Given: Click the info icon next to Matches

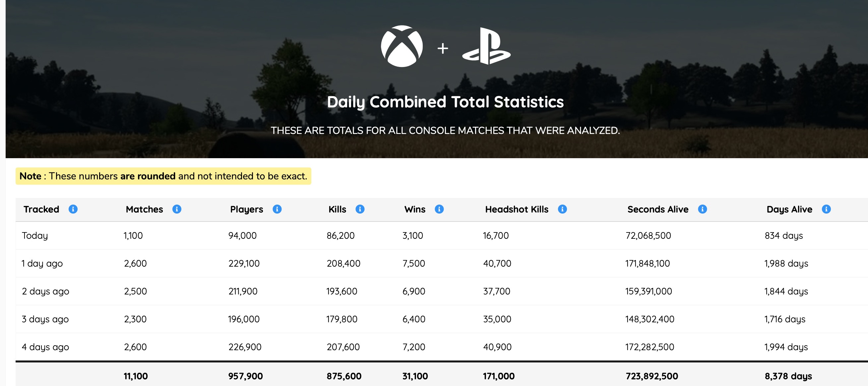Looking at the screenshot, I should coord(177,209).
